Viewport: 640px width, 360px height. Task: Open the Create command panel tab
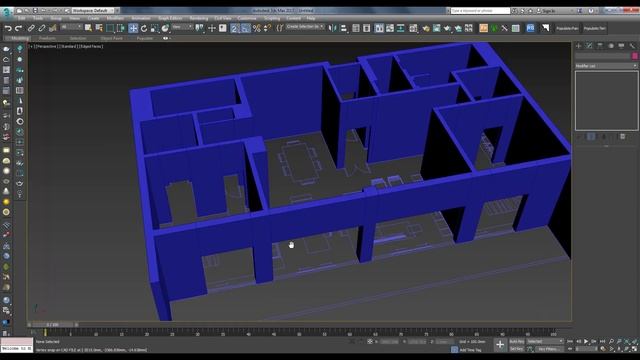point(579,46)
